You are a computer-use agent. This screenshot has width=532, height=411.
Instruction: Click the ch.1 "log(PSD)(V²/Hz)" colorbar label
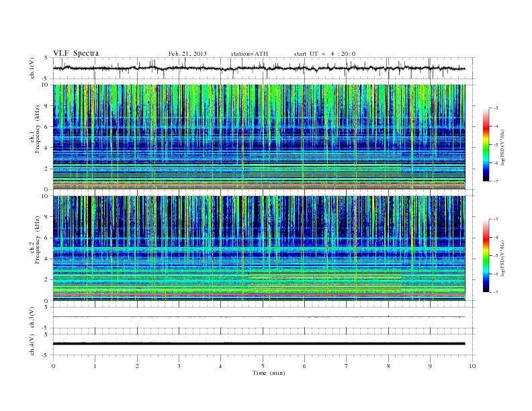click(x=502, y=147)
